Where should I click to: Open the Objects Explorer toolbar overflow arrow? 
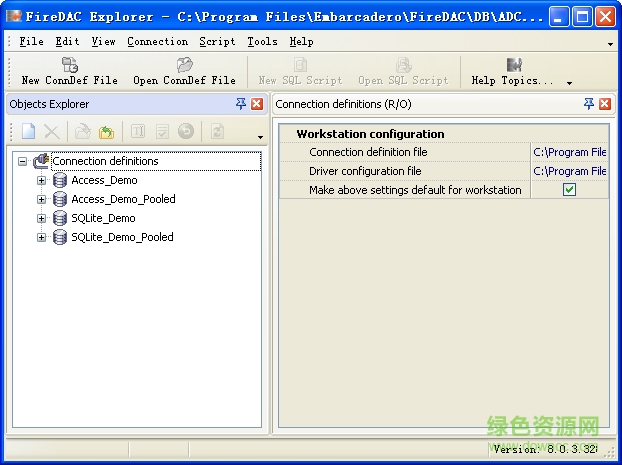[260, 137]
